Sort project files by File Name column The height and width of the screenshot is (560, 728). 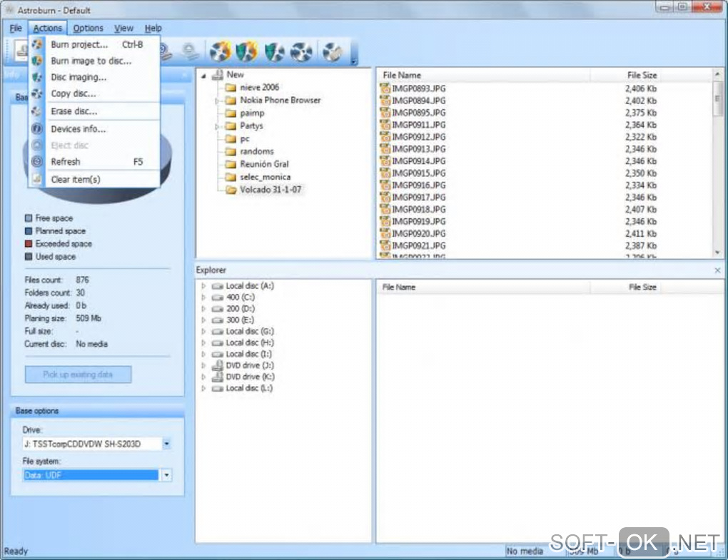click(x=483, y=75)
